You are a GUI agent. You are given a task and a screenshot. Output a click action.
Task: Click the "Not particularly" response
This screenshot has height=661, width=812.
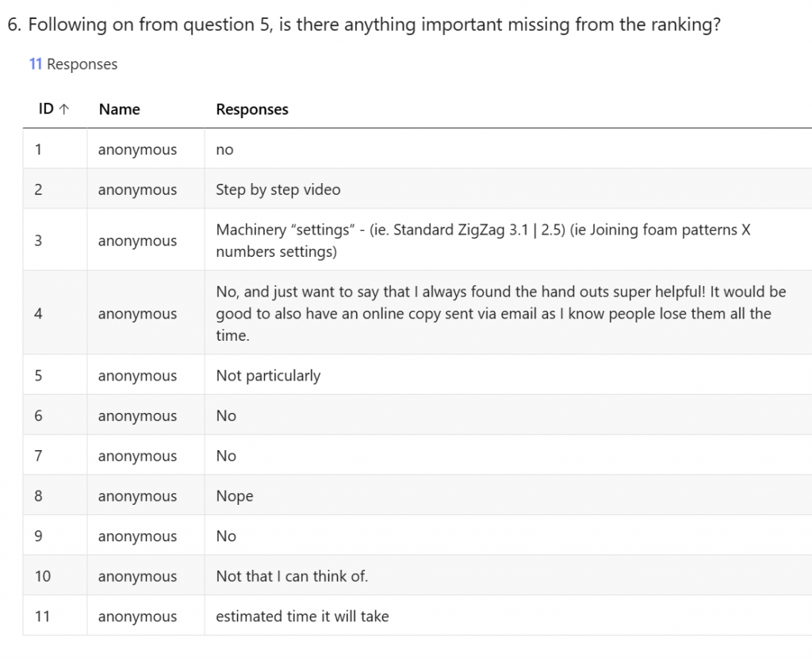268,376
